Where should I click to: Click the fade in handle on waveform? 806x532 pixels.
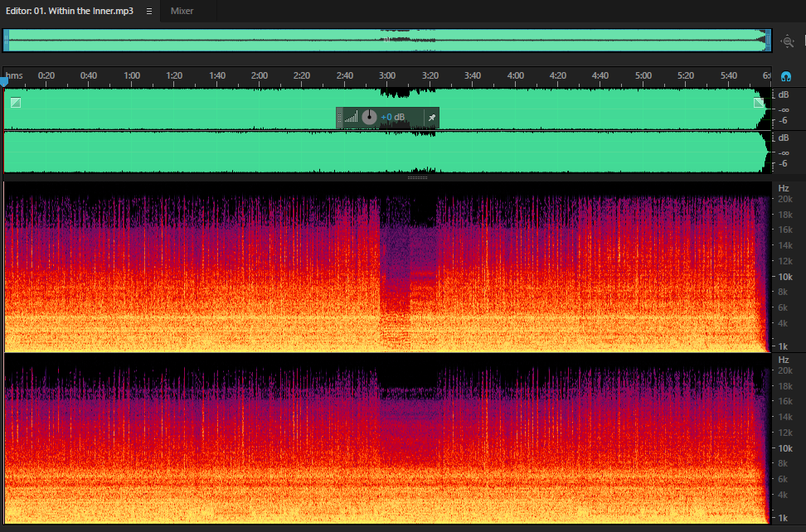16,103
